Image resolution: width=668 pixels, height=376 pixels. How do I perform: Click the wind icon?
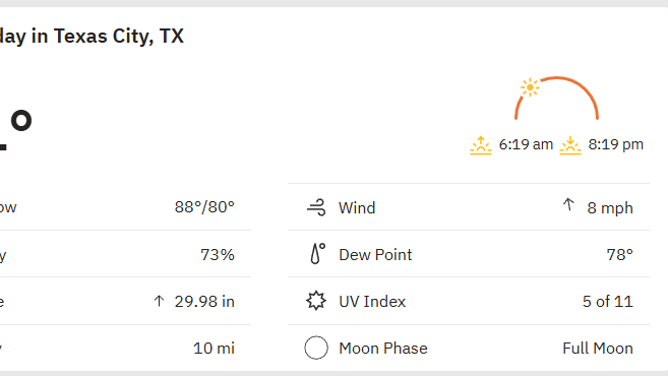click(x=316, y=207)
